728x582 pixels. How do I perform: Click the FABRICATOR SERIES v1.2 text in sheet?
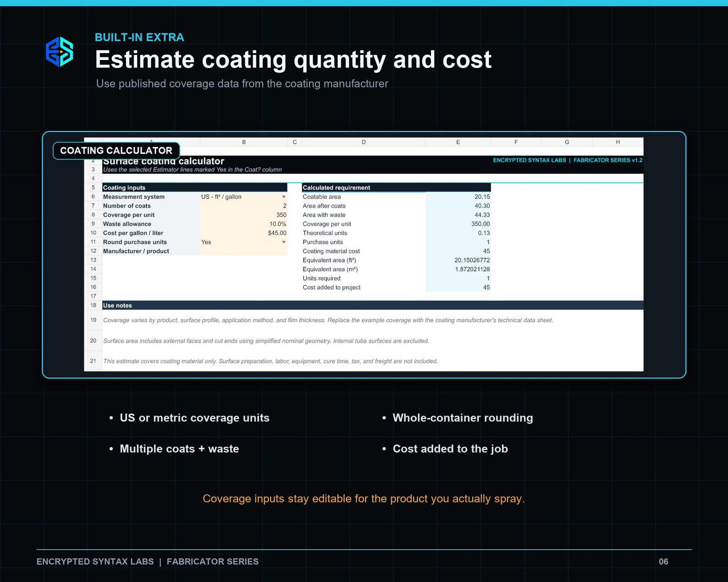[x=608, y=160]
